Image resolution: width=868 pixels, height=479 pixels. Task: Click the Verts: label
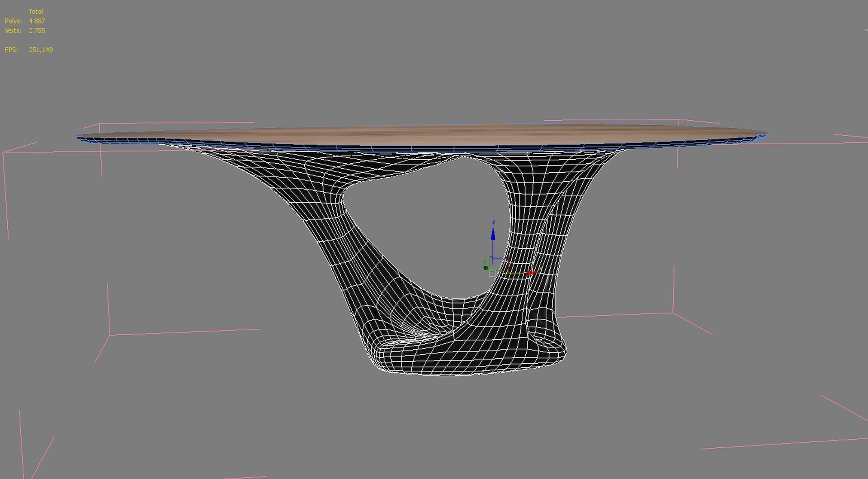[x=13, y=31]
